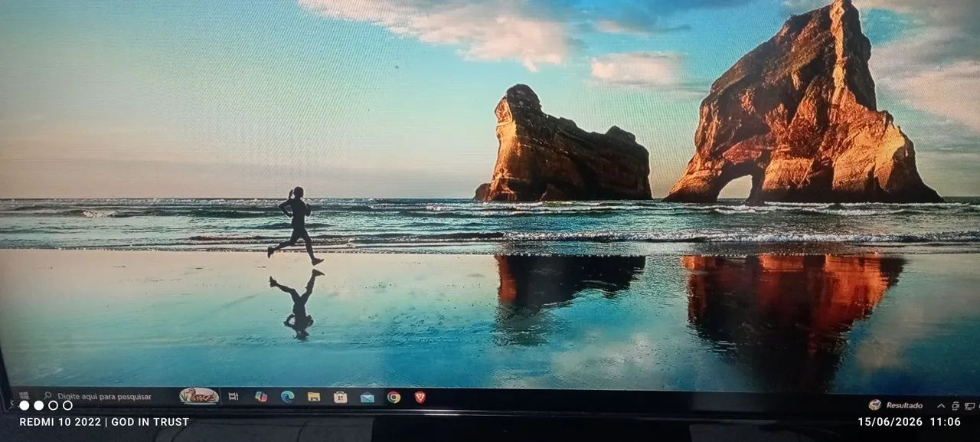This screenshot has height=442, width=980.
Task: Open File Explorer from the taskbar
Action: (x=313, y=397)
